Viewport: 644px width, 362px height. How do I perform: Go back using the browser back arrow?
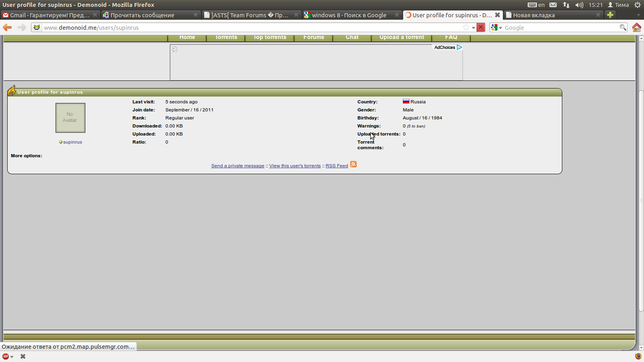tap(7, 27)
